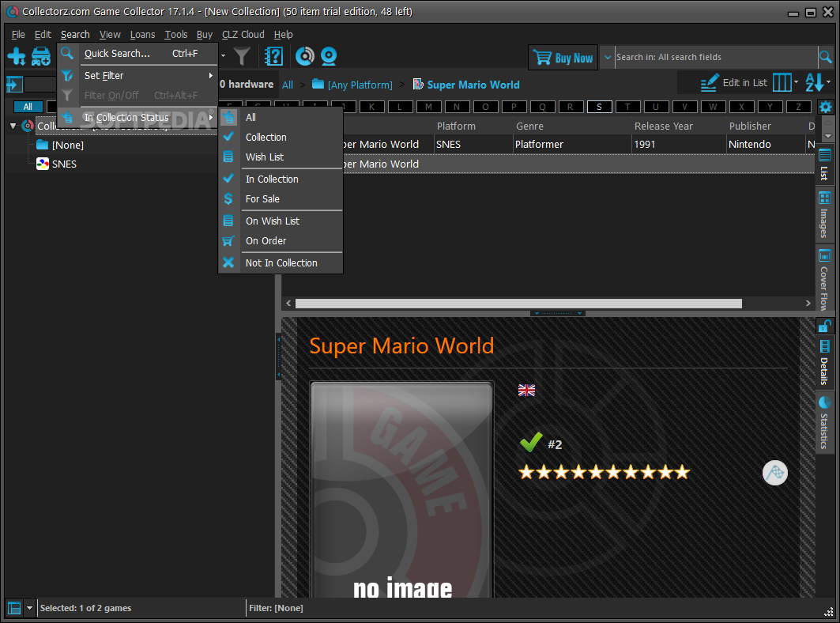This screenshot has height=623, width=840.
Task: Open the File menu
Action: (x=18, y=34)
